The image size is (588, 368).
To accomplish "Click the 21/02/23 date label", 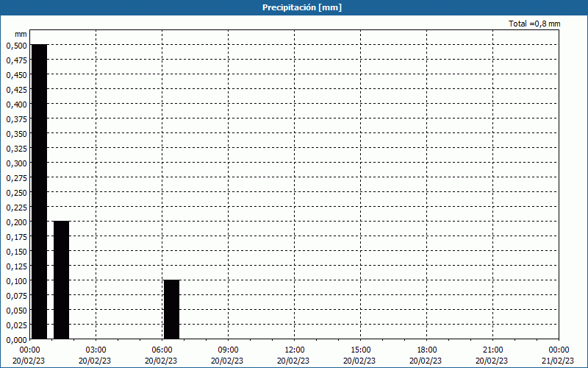I will click(x=558, y=361).
